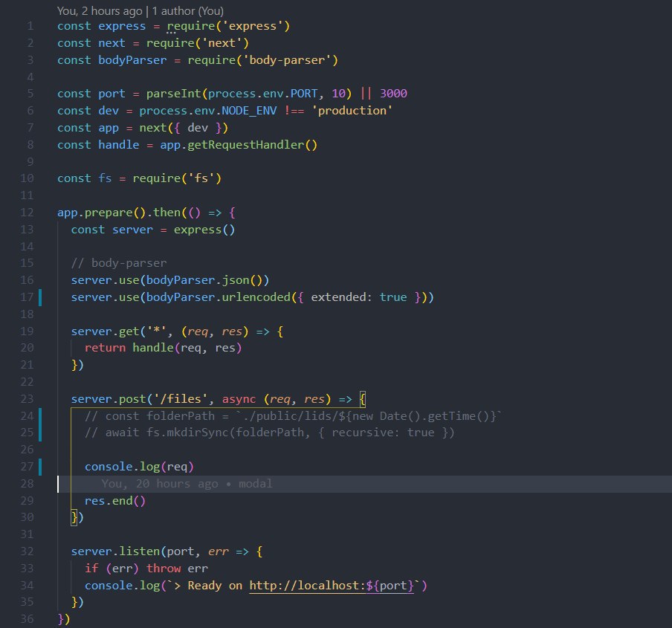
Task: Click the 'You, 2 hours ago | 1 author' CodeLens
Action: pos(140,11)
